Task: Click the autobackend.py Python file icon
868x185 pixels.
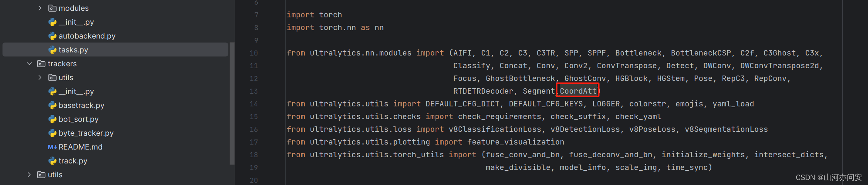Action: 52,36
